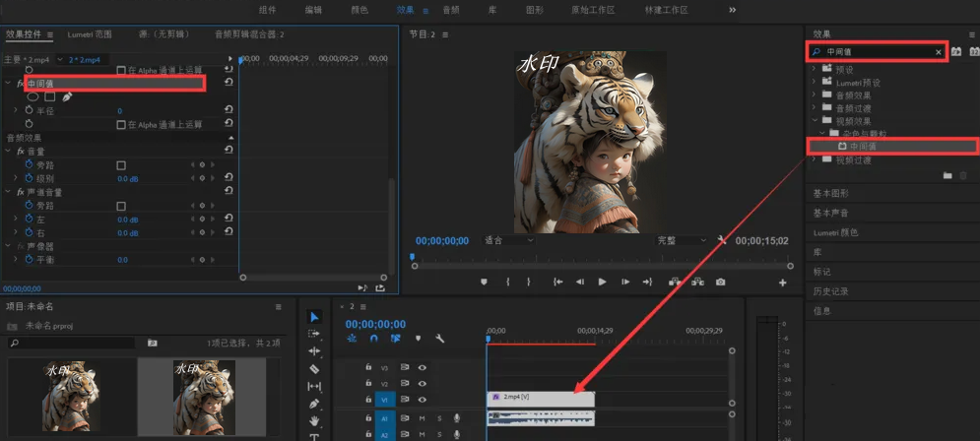The width and height of the screenshot is (980, 441).
Task: Expand the 音频效果 folder
Action: (x=815, y=95)
